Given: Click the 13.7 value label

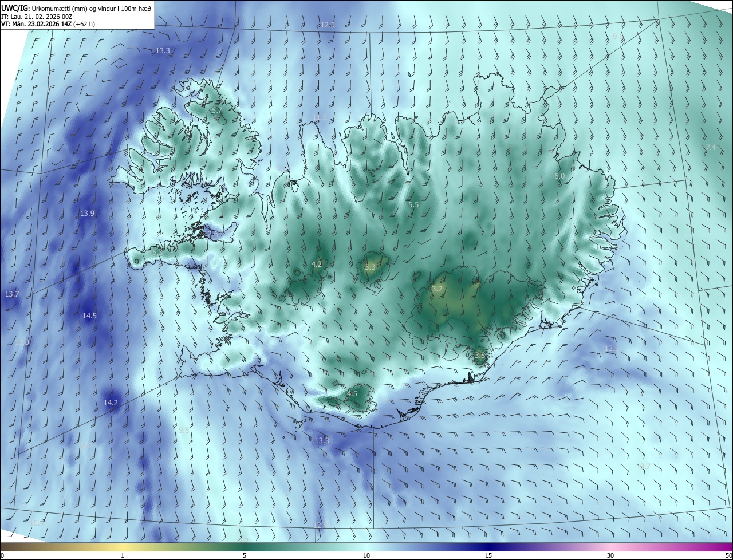Looking at the screenshot, I should coord(12,294).
